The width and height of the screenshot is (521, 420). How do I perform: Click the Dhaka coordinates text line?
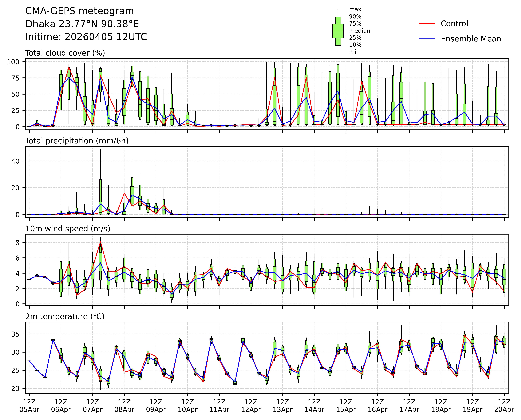pos(82,24)
